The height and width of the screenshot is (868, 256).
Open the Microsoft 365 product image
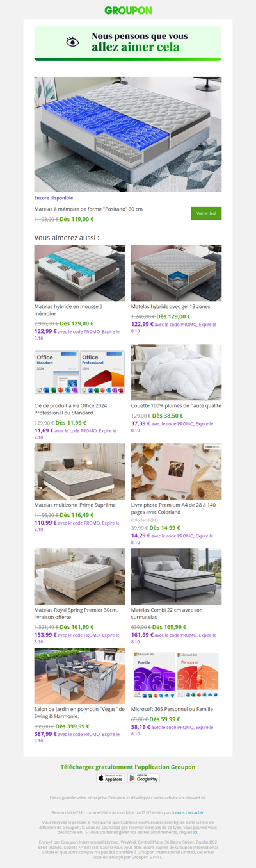[x=177, y=676]
